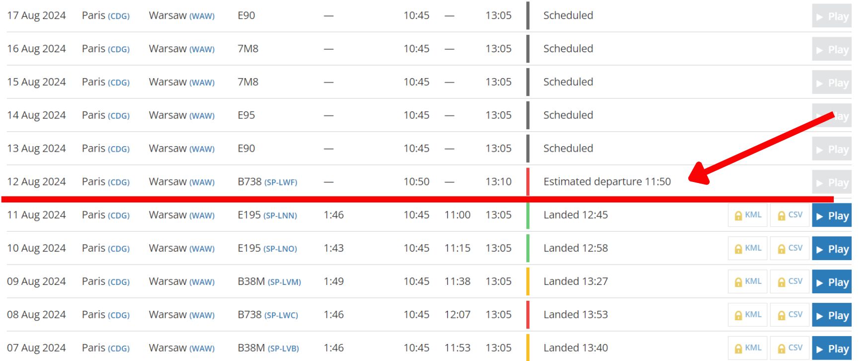The height and width of the screenshot is (361, 868).
Task: Download CSV for 07 Aug 2024 flight
Action: pos(790,348)
